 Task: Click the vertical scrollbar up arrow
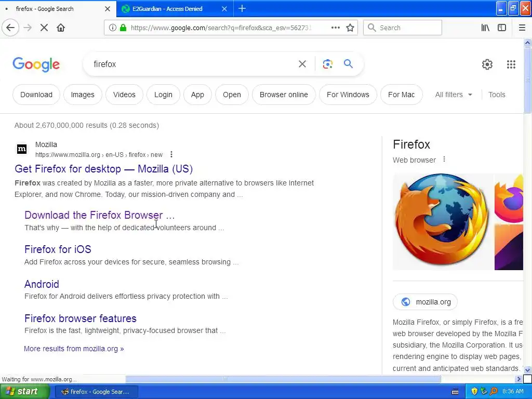pos(527,43)
